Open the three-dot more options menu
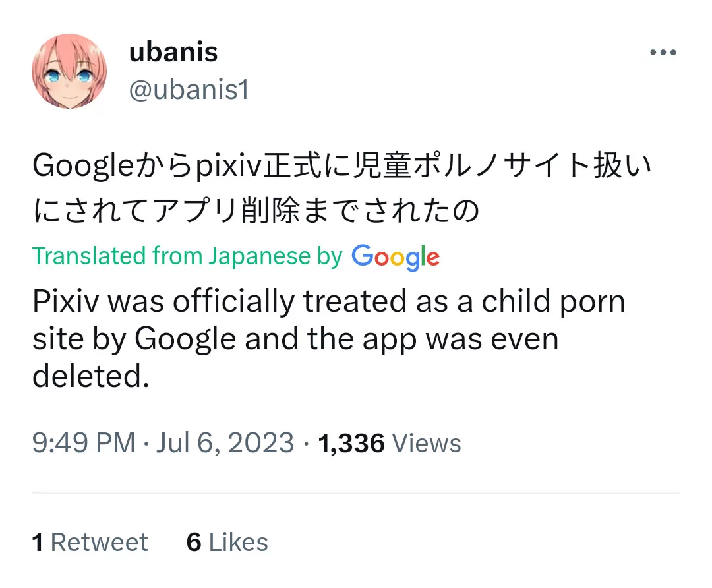712x588 pixels. click(663, 53)
